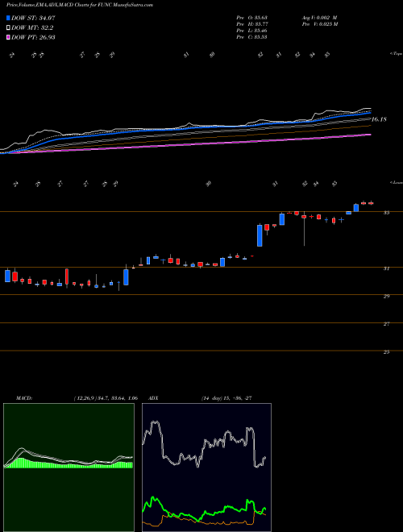This screenshot has height=532, width=403.
Task: Click the tall blue breakout candle below 33
Action: [x=260, y=235]
